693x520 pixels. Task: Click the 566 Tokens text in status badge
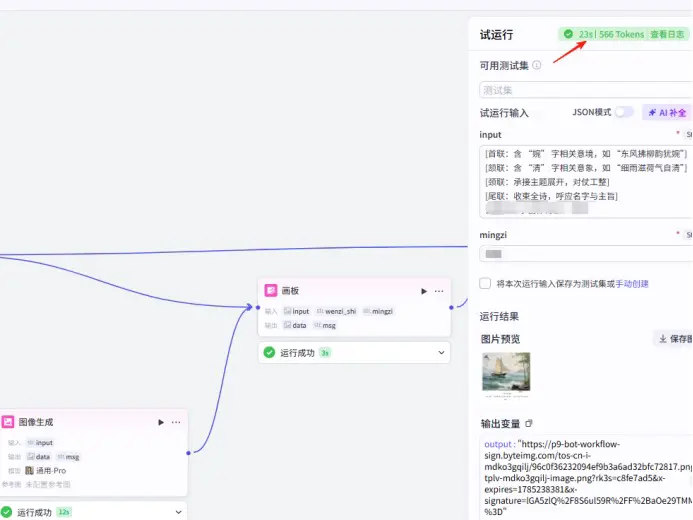621,34
